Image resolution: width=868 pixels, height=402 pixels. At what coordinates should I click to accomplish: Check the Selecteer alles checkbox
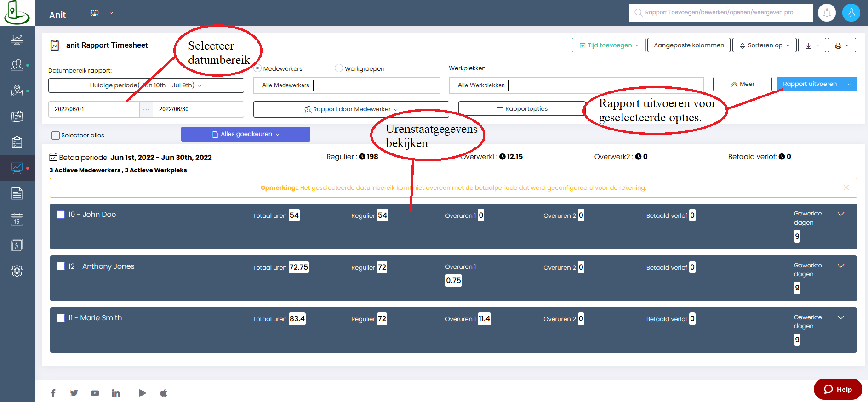click(x=56, y=136)
